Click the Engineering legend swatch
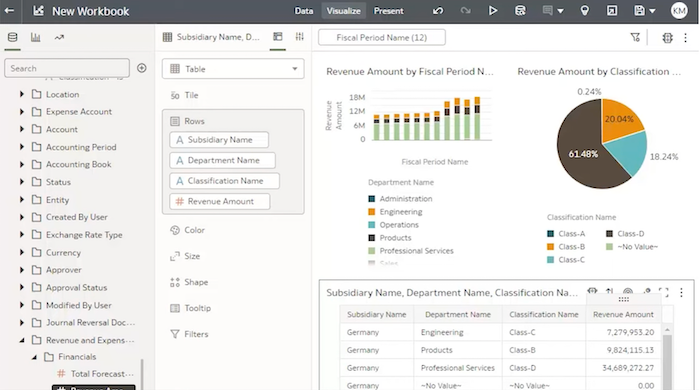 [371, 212]
